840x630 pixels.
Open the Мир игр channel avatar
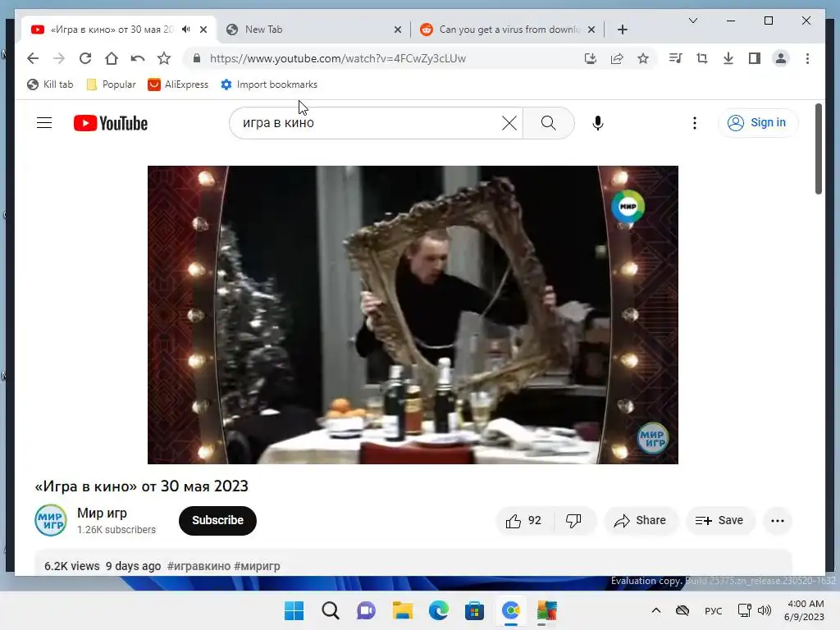point(51,519)
